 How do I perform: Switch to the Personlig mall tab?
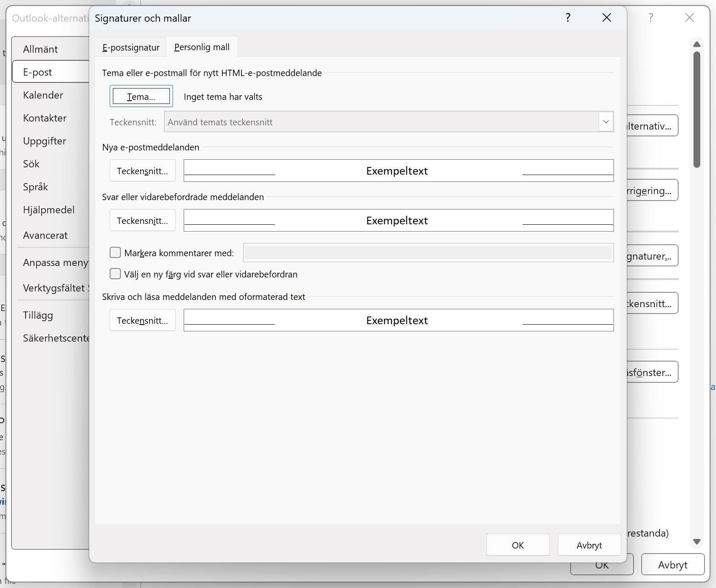pyautogui.click(x=201, y=47)
